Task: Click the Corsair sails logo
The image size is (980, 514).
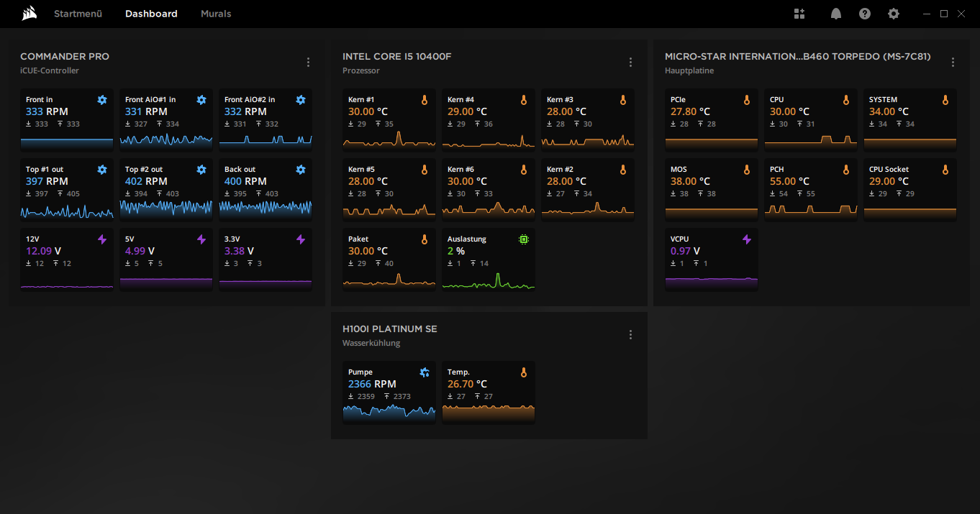Action: [x=30, y=14]
